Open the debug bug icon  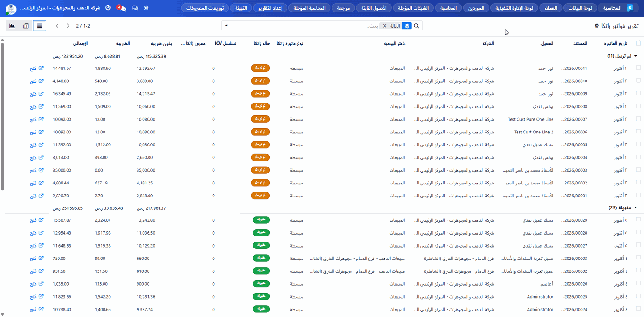[146, 8]
